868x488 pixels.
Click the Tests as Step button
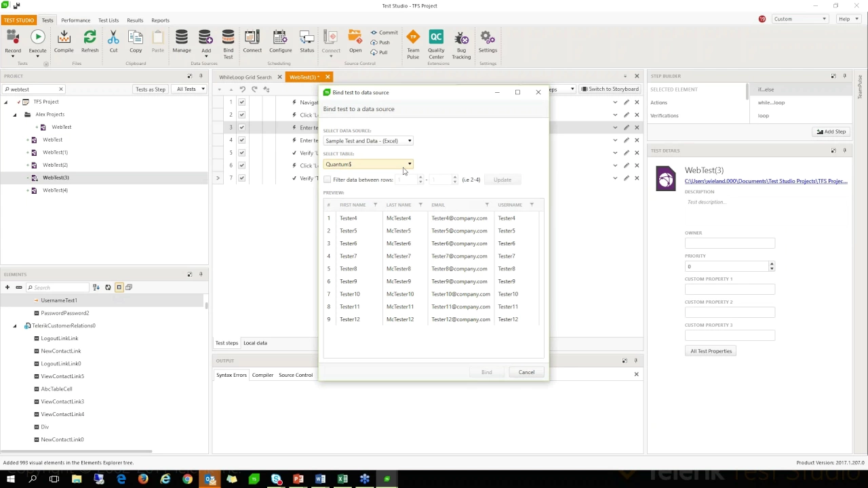(x=150, y=89)
